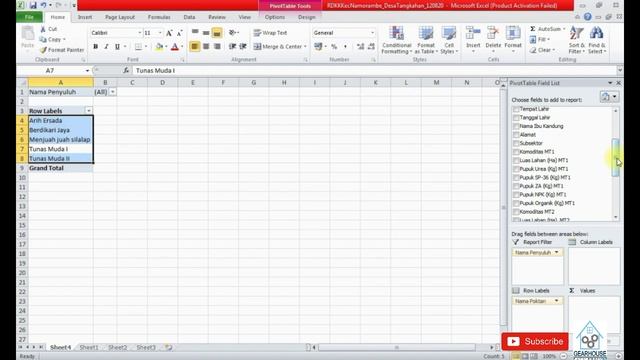Open the General number format dropdown

pyautogui.click(x=372, y=33)
